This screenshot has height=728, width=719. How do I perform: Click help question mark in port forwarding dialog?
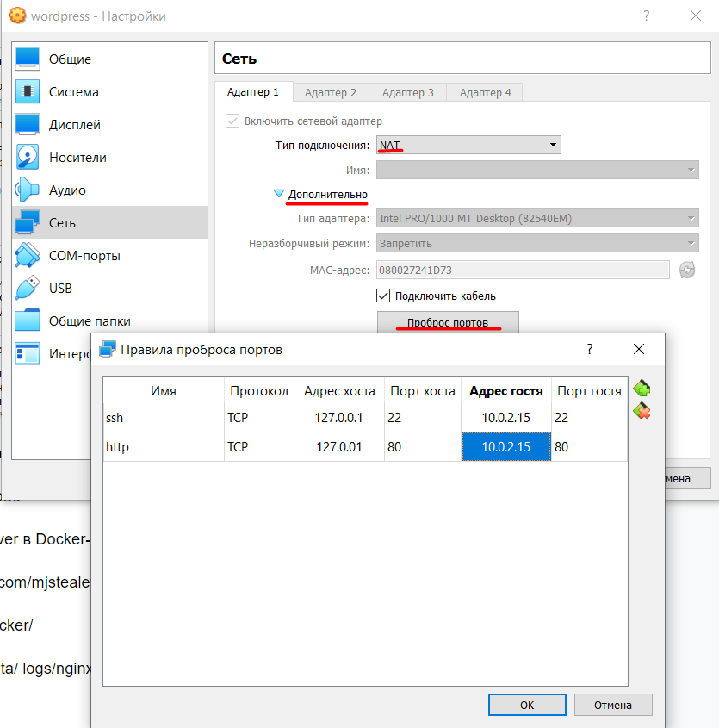(x=590, y=349)
